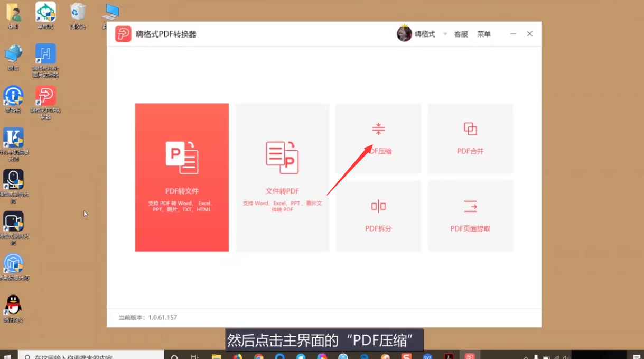Click the version text 1.0.61.157
The height and width of the screenshot is (359, 644).
pos(162,318)
